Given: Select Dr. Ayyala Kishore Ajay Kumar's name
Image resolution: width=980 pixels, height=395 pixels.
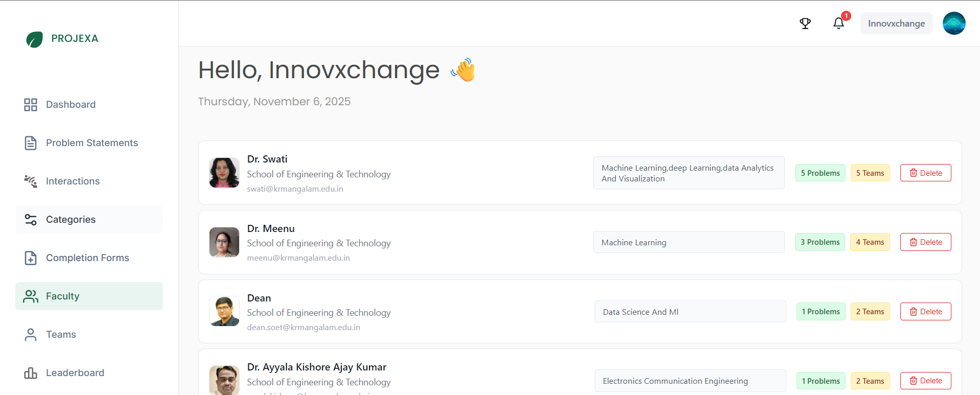Looking at the screenshot, I should (317, 367).
